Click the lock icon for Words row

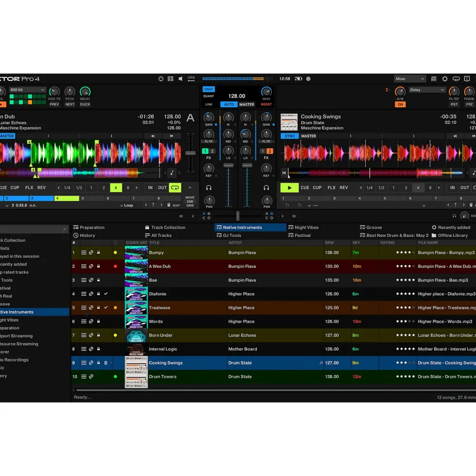coord(99,321)
